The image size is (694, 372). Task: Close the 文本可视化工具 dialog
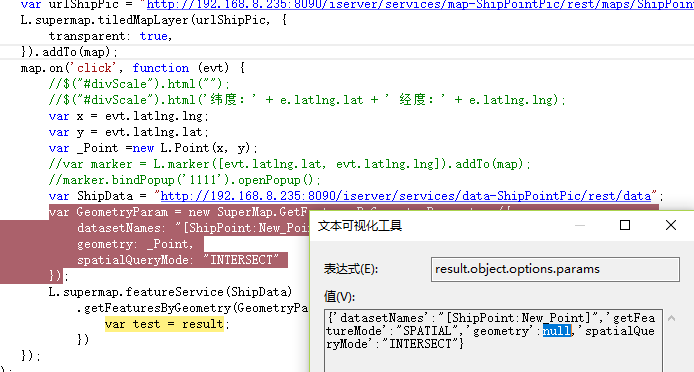[671, 225]
